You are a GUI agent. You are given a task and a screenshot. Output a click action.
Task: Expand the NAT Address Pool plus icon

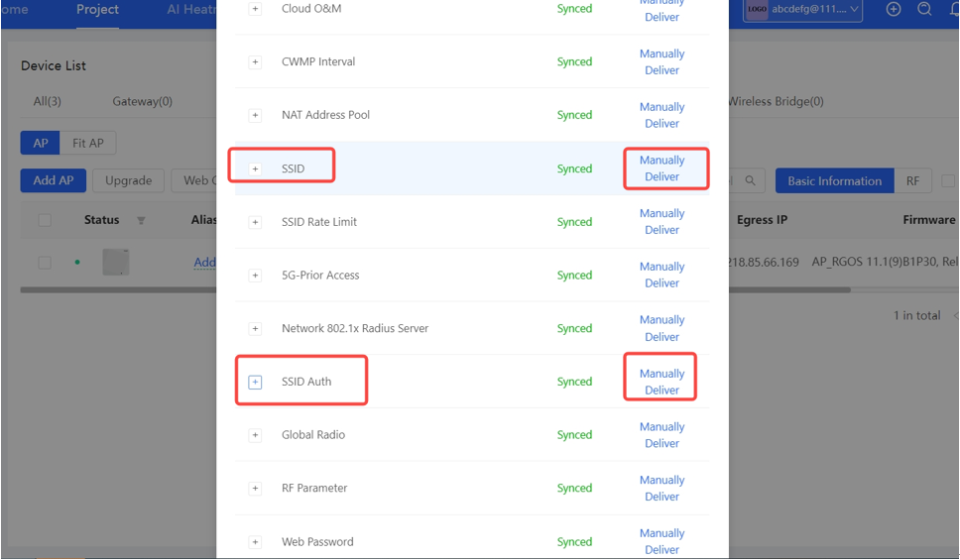pos(255,116)
